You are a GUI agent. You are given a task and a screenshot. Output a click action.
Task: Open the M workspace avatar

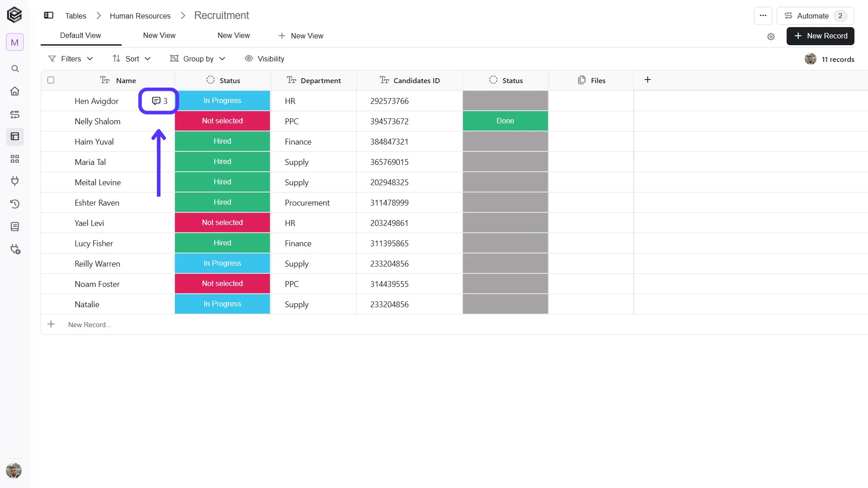pyautogui.click(x=14, y=42)
